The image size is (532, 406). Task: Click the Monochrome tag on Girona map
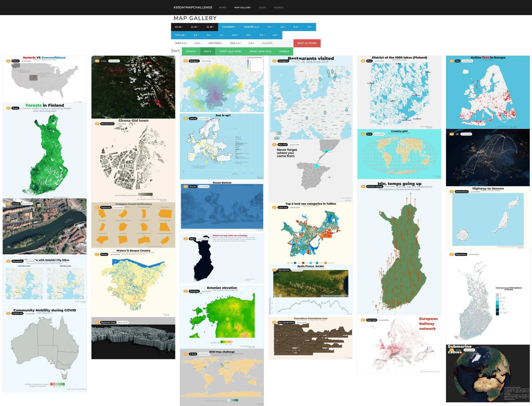(x=107, y=124)
